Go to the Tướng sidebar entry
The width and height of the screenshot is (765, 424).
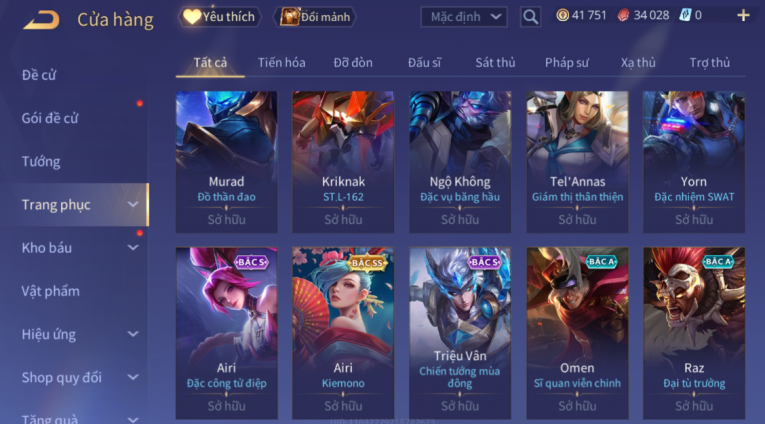point(41,162)
